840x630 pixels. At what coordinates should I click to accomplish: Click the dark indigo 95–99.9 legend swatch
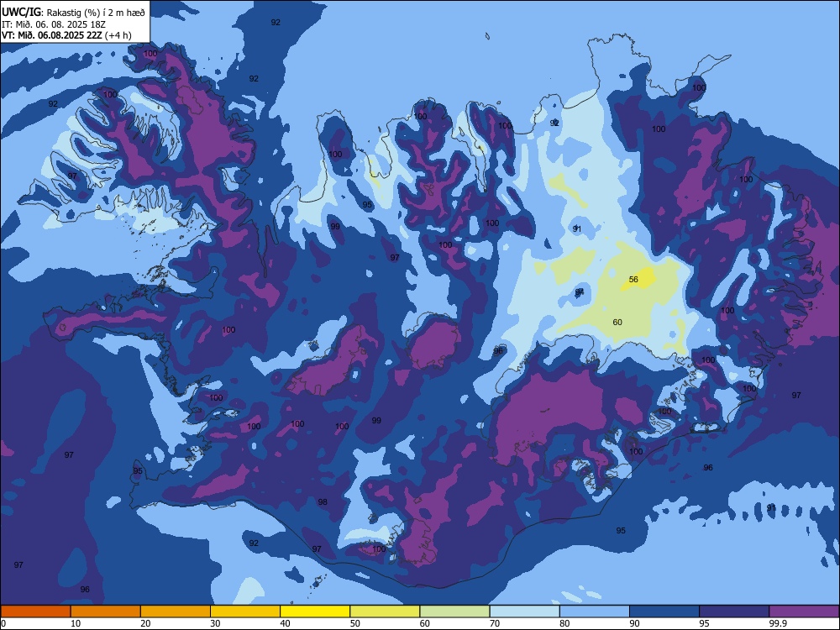coord(734,612)
